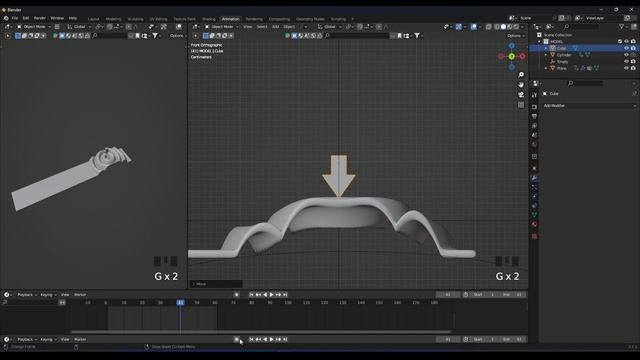Open Global transform orientation dropdown in center viewport
This screenshot has width=640, height=360.
pos(330,27)
